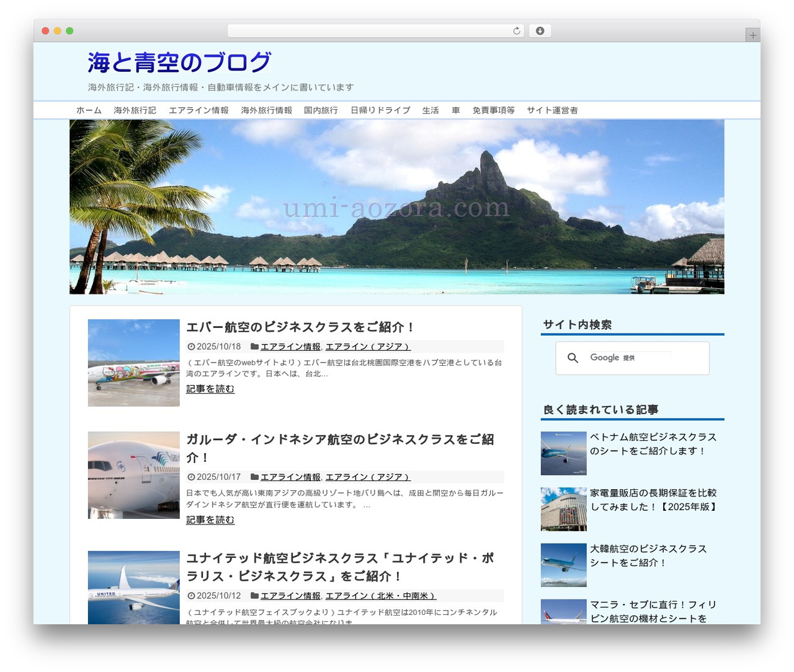Click the electronics store building thumbnail
This screenshot has width=794, height=672.
563,509
